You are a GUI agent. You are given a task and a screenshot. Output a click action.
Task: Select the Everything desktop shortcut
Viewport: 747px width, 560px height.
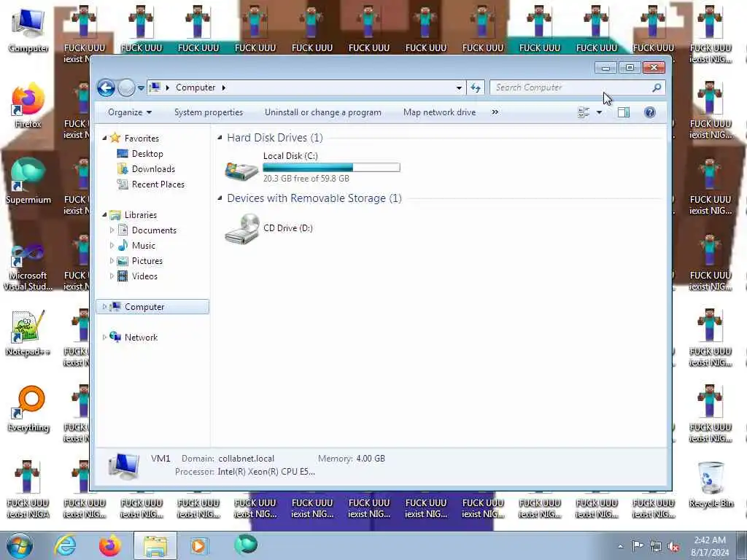pyautogui.click(x=28, y=408)
